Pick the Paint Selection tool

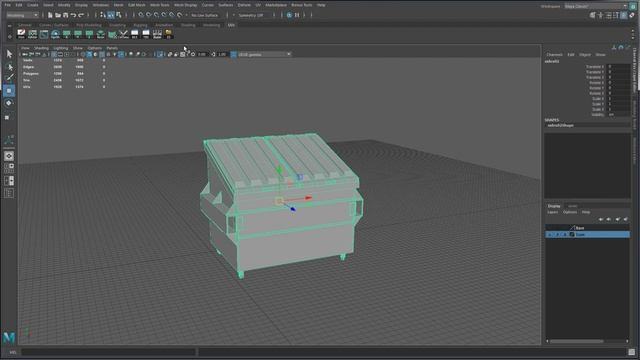pos(9,78)
